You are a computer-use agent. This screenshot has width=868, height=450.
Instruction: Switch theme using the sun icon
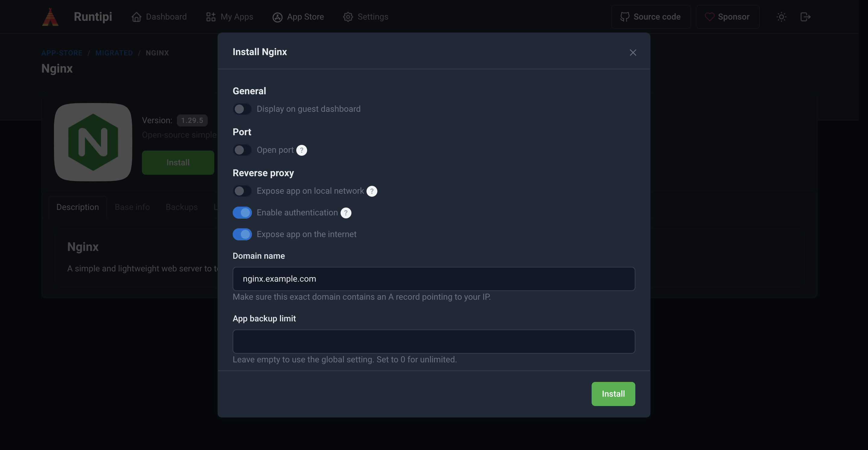782,17
